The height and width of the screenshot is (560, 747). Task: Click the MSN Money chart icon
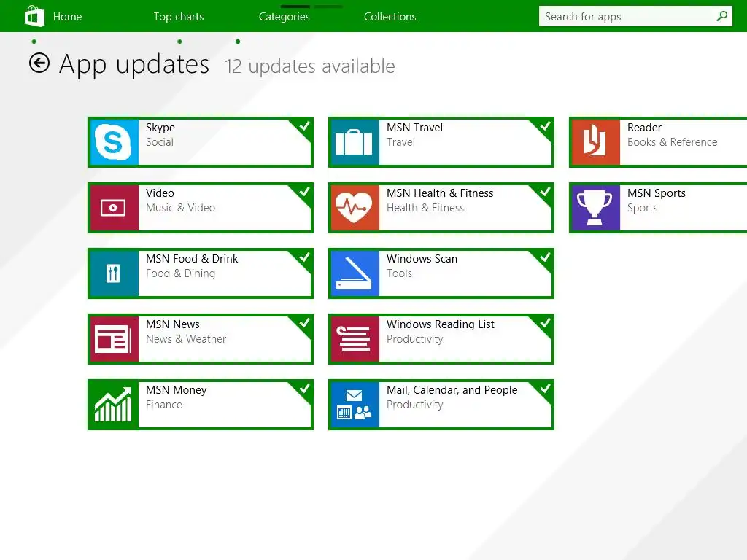click(113, 405)
